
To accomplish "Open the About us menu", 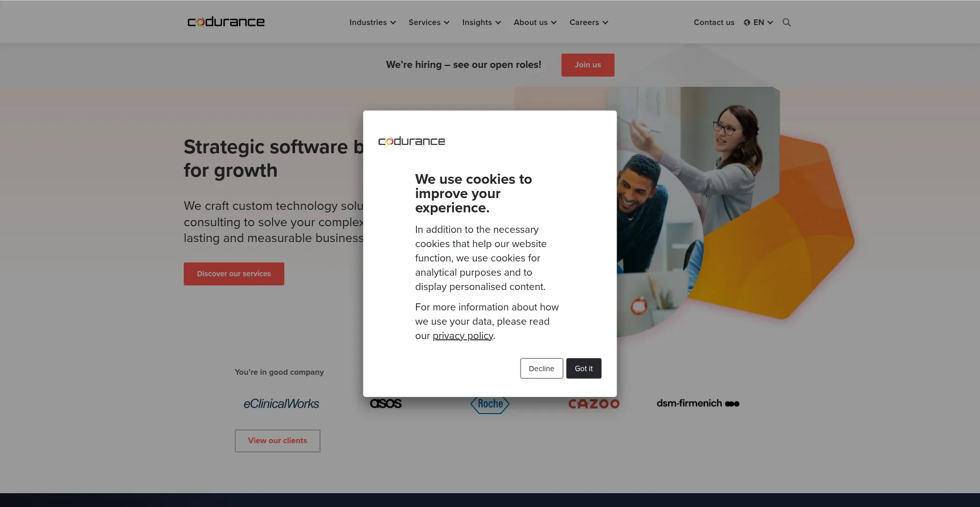I will (535, 22).
